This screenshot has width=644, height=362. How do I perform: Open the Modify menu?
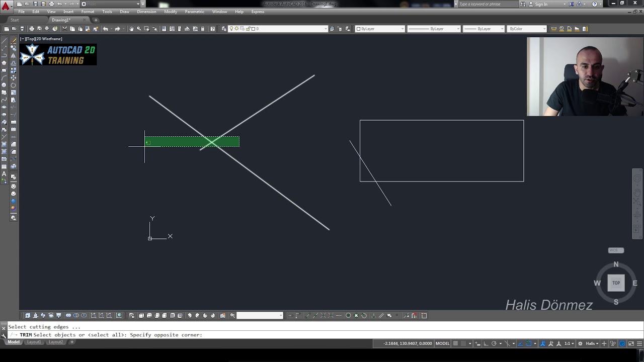[171, 12]
